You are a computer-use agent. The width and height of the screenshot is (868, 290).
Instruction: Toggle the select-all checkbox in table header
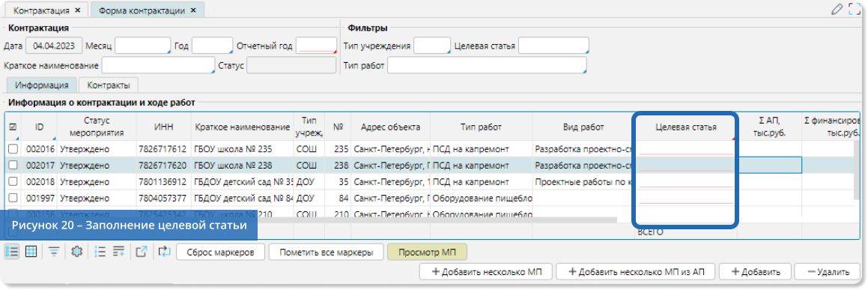pos(13,127)
